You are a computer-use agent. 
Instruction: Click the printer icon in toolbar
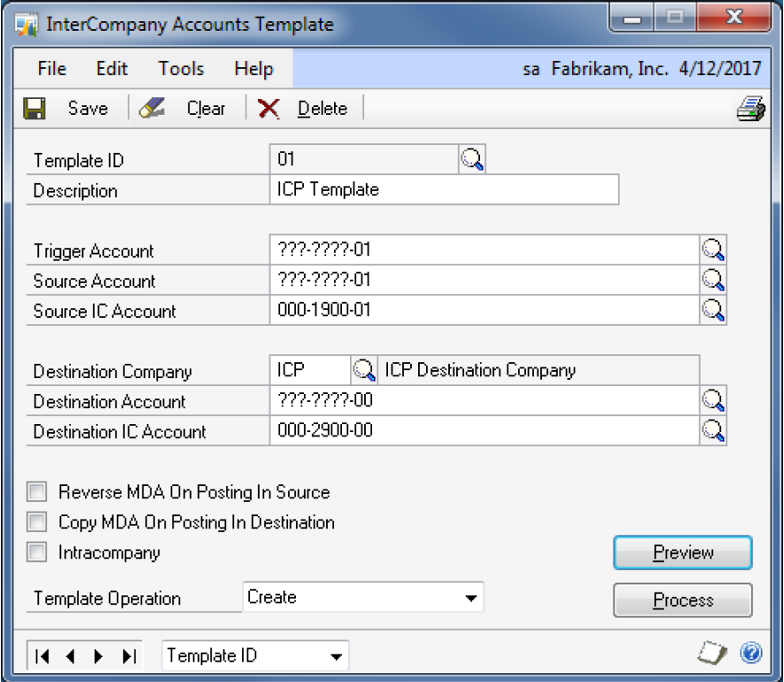(x=750, y=109)
